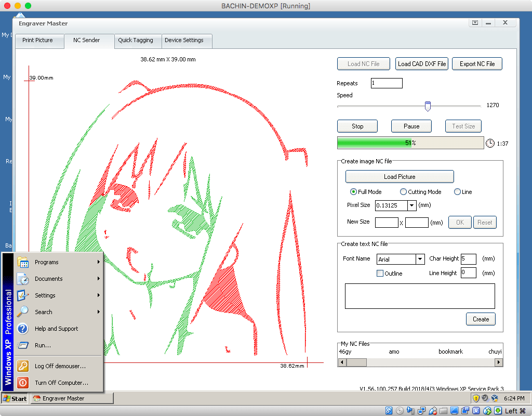Click the 51% engraving progress bar
This screenshot has height=416, width=532.
click(x=410, y=143)
